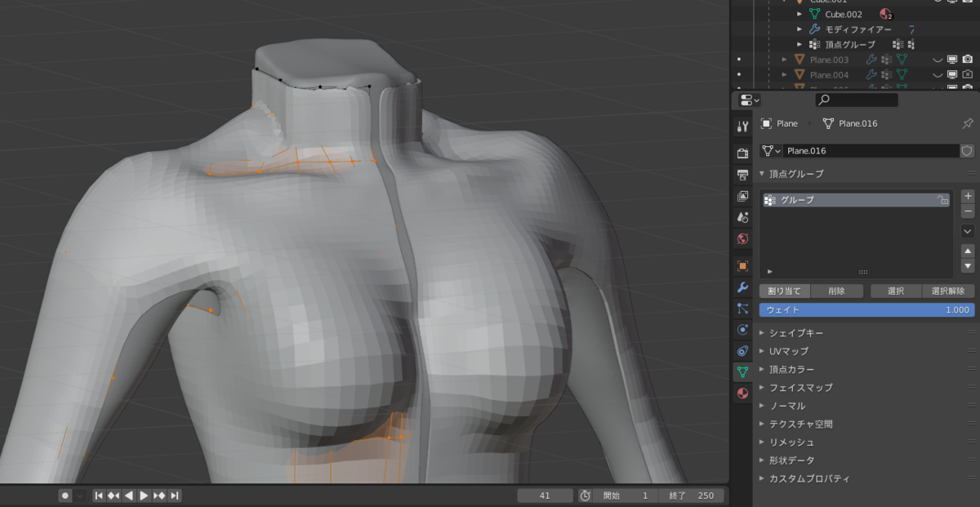Click the ウェイト weight slider

click(x=867, y=310)
